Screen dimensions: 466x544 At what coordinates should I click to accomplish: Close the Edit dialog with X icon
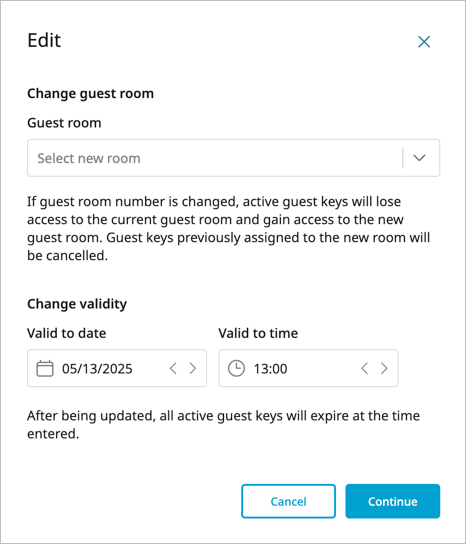point(424,42)
